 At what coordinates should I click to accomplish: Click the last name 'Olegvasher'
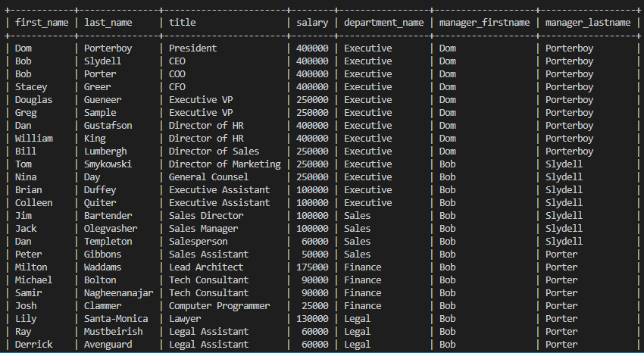click(111, 228)
